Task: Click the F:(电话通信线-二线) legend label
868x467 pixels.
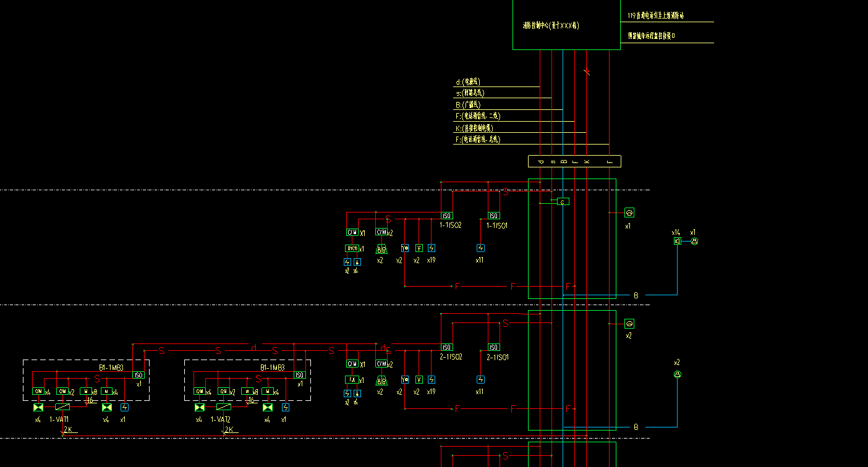Action: coord(478,116)
